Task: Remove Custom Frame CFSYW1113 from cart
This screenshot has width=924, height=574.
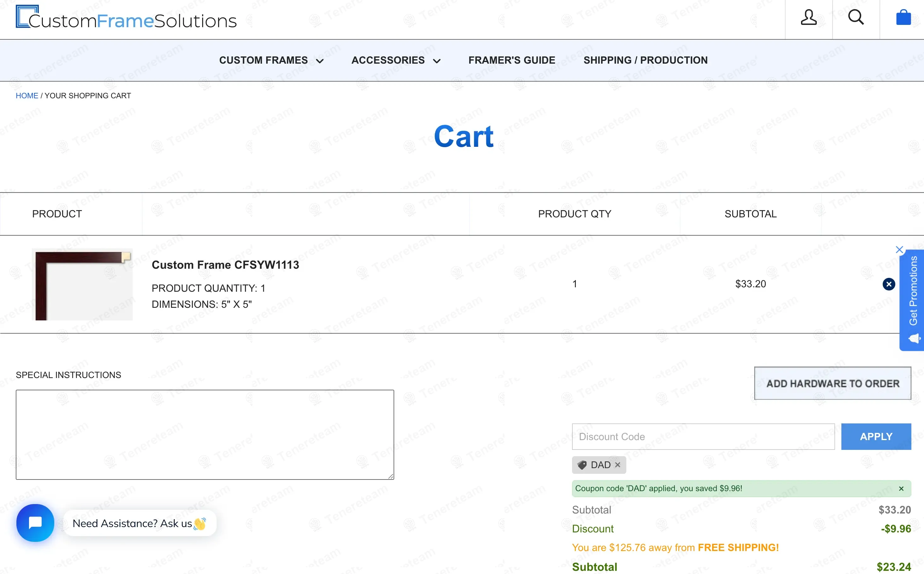Action: pyautogui.click(x=889, y=284)
